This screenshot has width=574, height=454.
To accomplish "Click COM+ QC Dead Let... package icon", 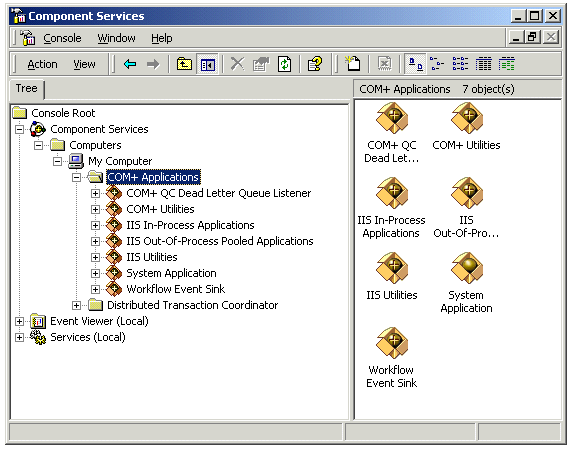I will pos(392,118).
